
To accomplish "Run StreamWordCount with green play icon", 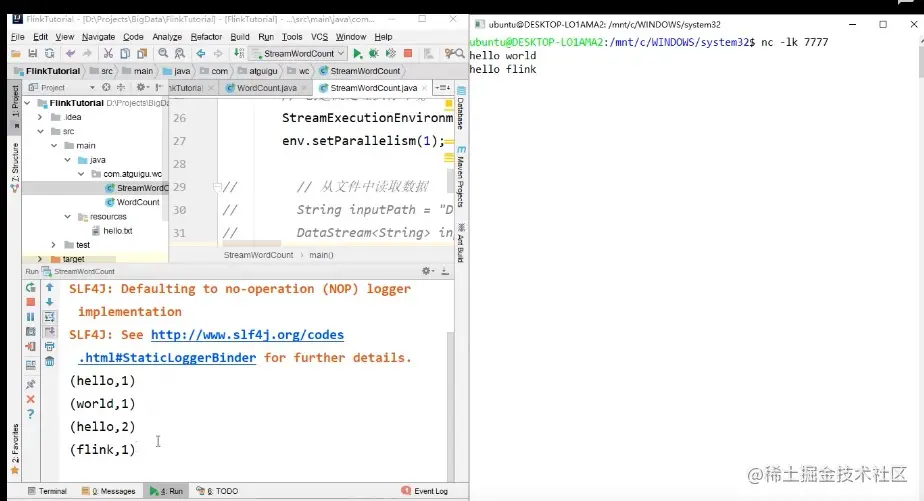I will point(357,54).
